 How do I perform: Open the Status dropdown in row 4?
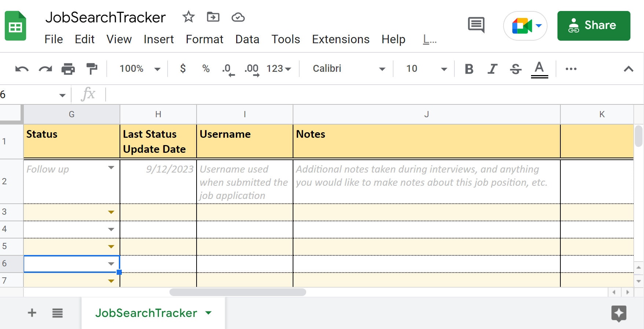111,229
